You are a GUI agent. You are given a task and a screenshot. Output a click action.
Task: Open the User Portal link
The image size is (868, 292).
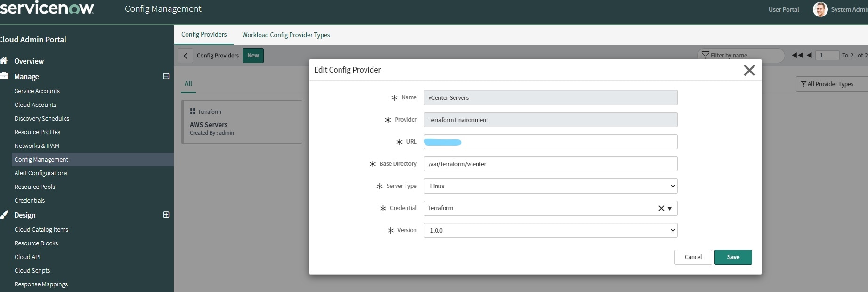[x=784, y=9]
